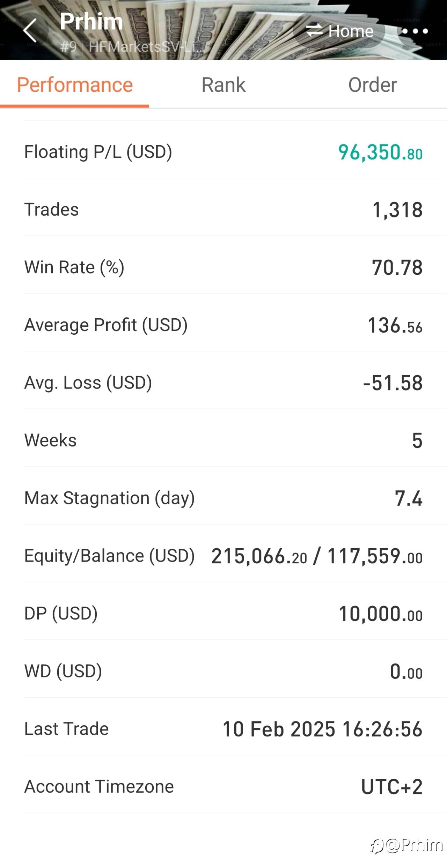Switch to the Performance tab
The height and width of the screenshot is (868, 447).
[75, 85]
